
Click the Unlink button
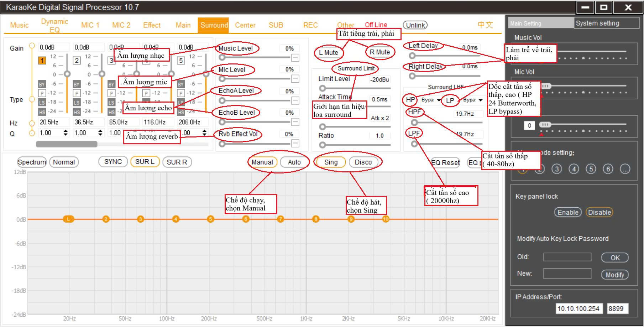(x=415, y=25)
